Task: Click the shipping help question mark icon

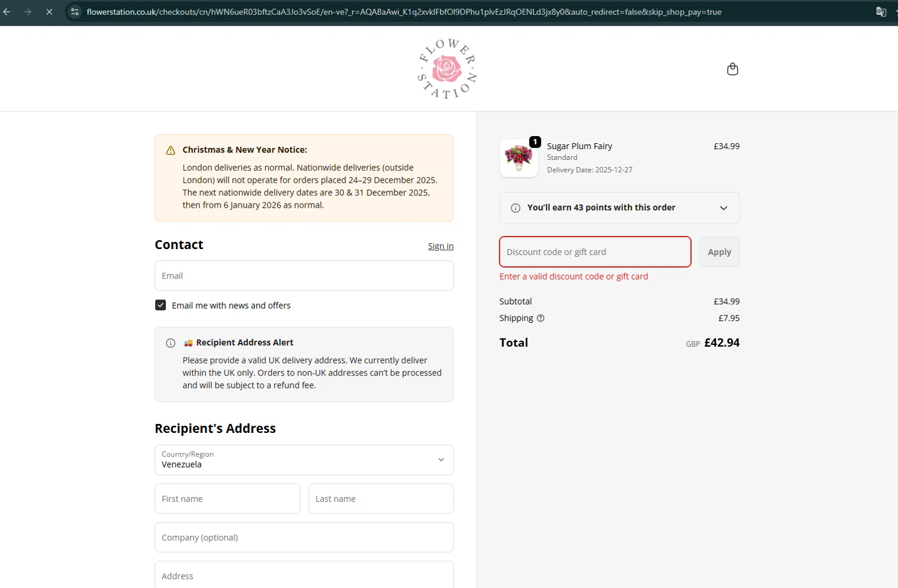Action: tap(541, 318)
